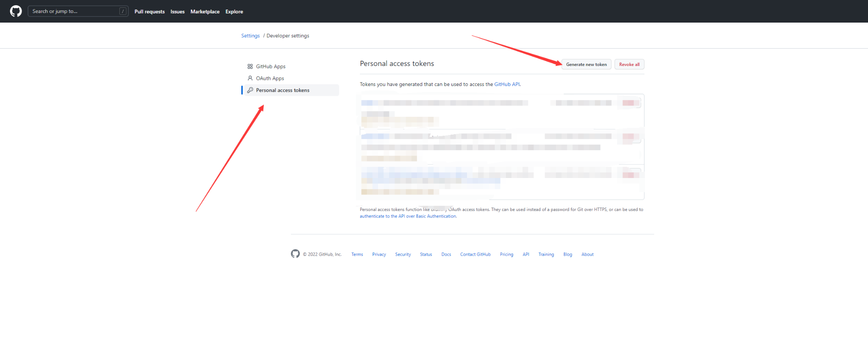
Task: Click the slash shortcut icon in search box
Action: tap(123, 11)
